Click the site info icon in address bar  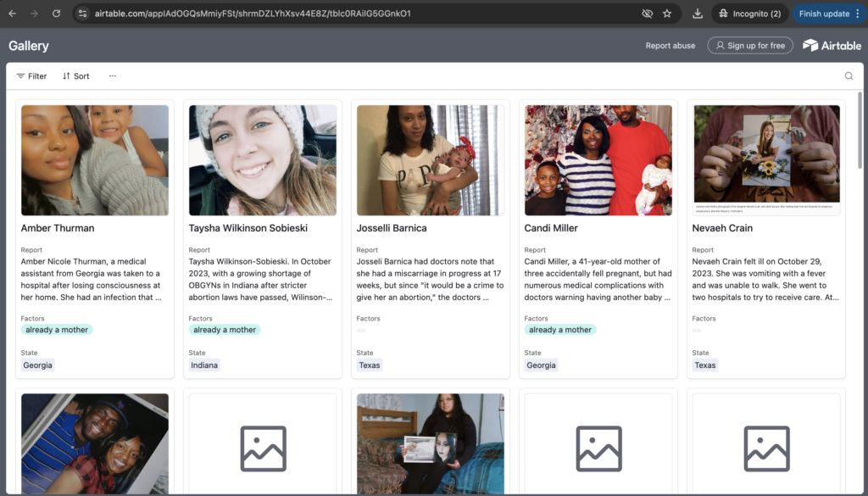82,14
